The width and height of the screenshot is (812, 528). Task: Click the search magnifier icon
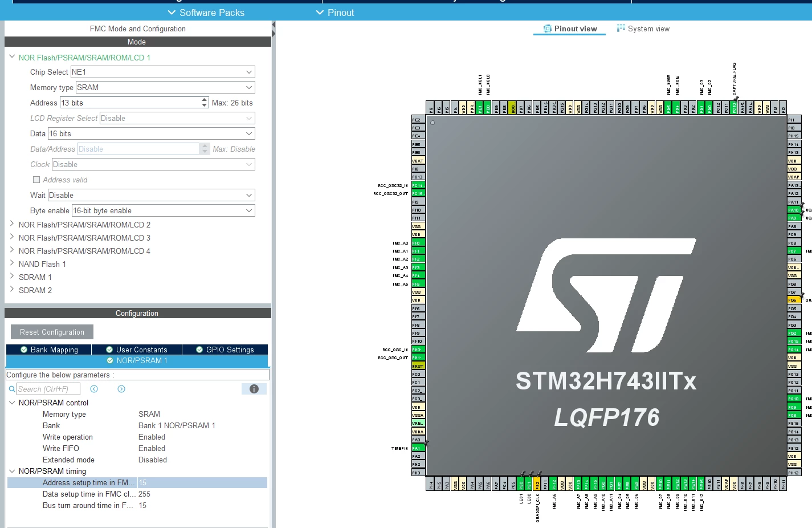[x=12, y=389]
